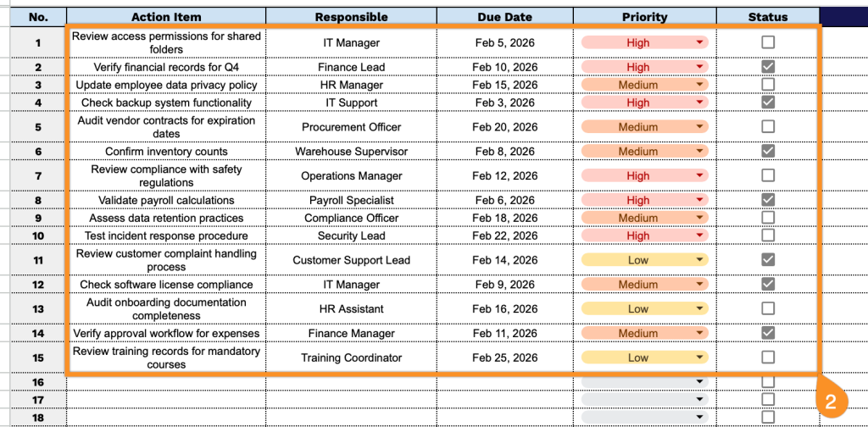Select the Action Item column header
Image resolution: width=868 pixels, height=427 pixels.
(x=166, y=17)
